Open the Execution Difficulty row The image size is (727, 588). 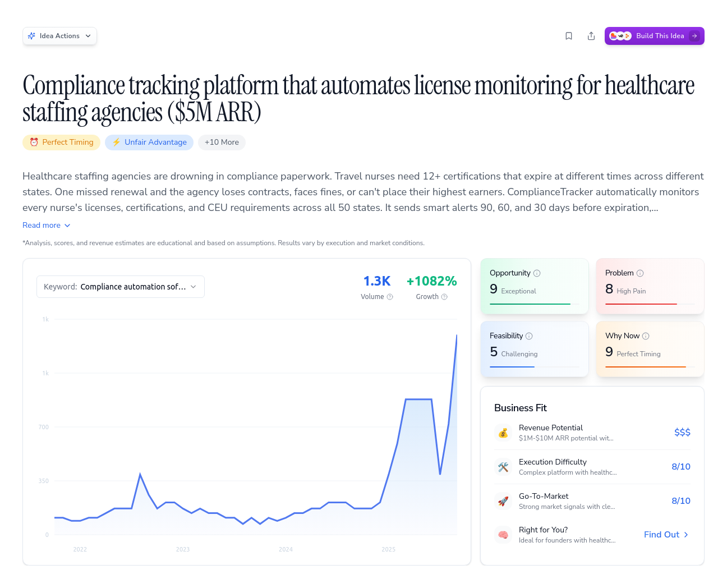click(x=592, y=467)
